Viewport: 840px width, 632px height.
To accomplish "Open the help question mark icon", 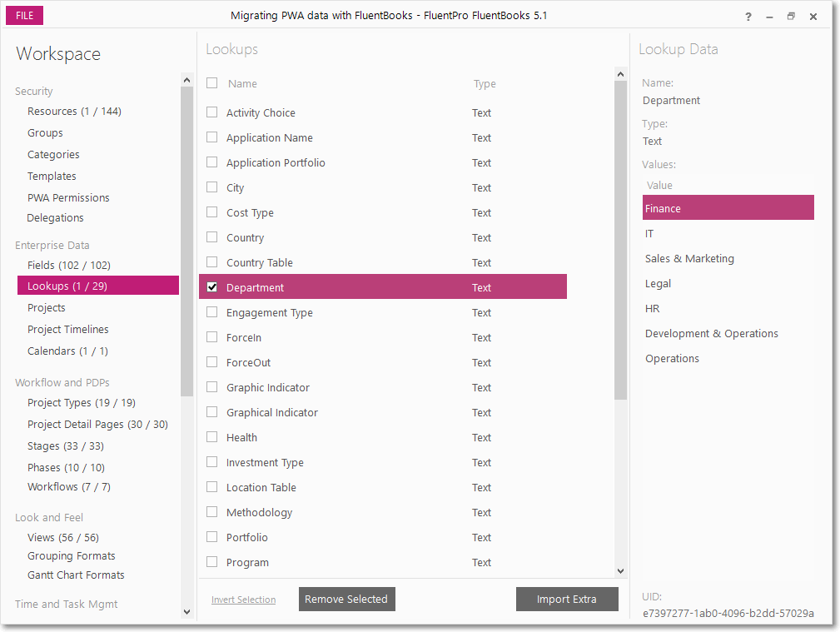I will pos(748,17).
